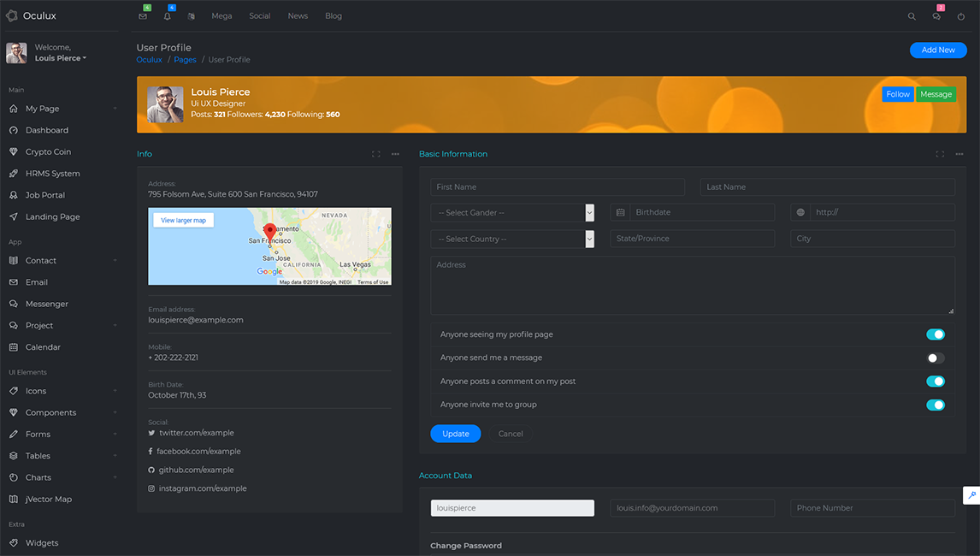Expand Info panel to fullscreen
This screenshot has height=556, width=980.
(x=375, y=154)
